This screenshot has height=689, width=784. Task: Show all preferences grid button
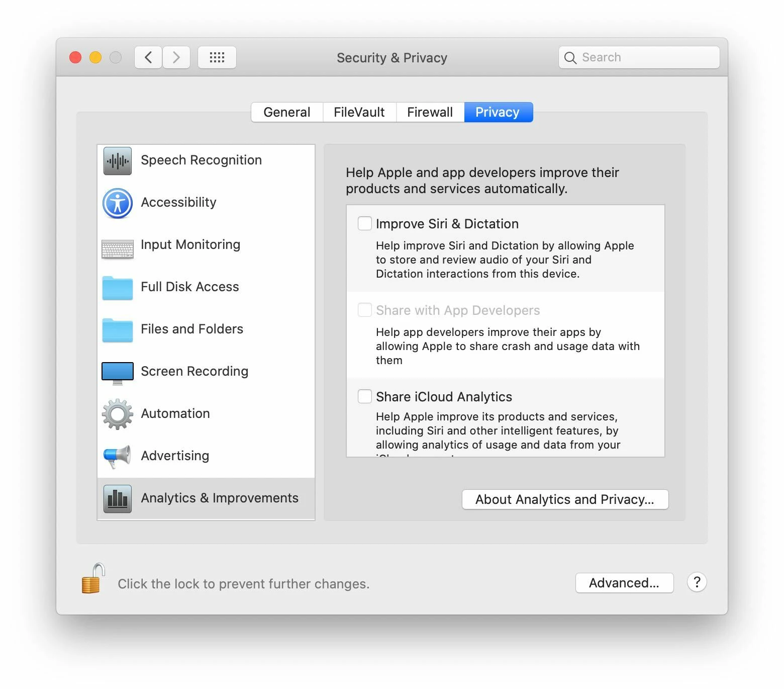point(217,57)
